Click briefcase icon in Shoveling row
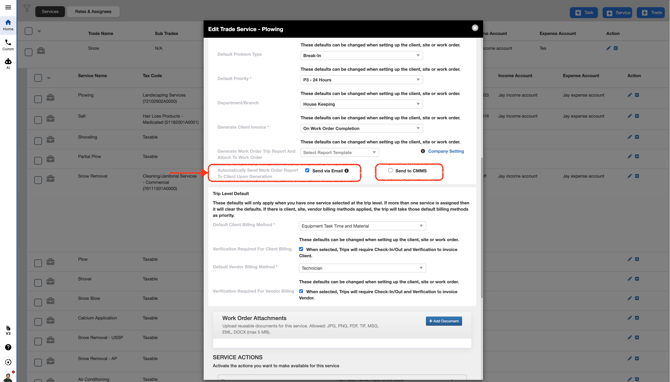 (50, 139)
